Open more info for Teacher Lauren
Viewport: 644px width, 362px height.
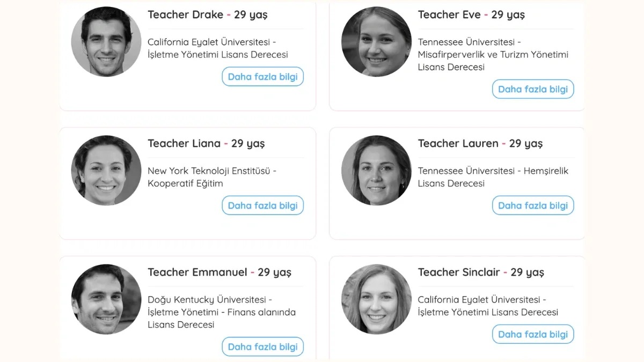(533, 205)
